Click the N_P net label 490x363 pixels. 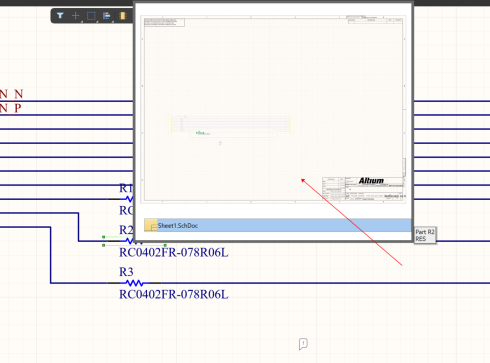(x=11, y=108)
